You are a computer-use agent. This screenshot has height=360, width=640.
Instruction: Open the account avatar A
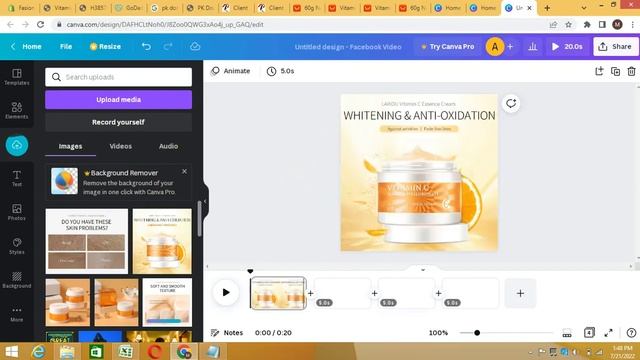point(495,47)
